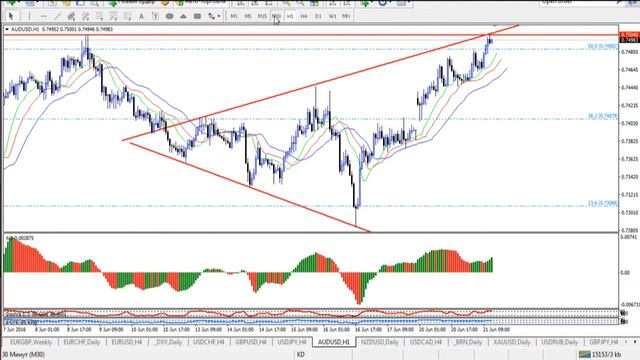Click the 0.73010 price axis value
640x360 pixels.
coord(630,213)
